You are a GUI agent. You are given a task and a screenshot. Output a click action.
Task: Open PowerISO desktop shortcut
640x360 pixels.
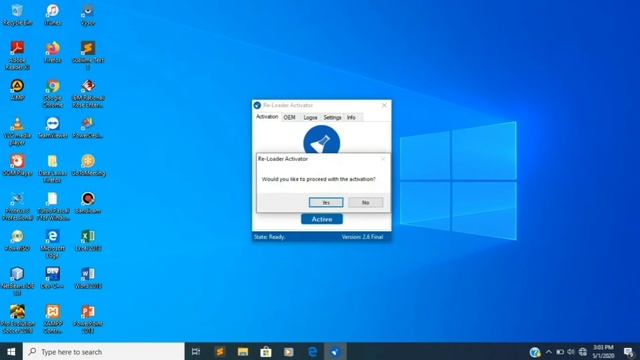pyautogui.click(x=17, y=240)
